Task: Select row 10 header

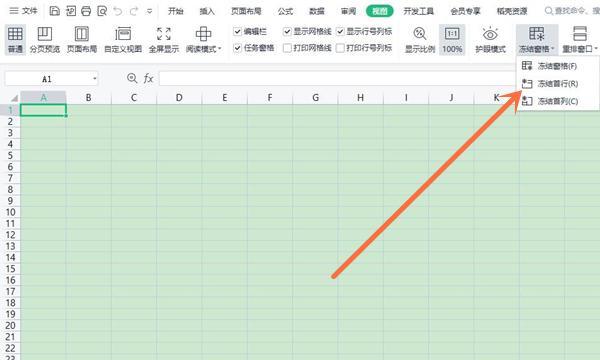Action: tap(10, 212)
